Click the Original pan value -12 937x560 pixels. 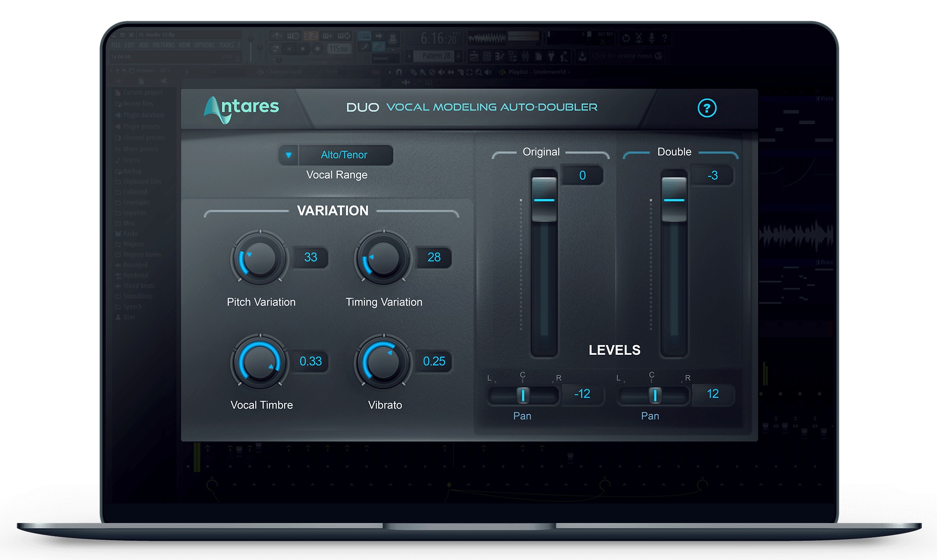pyautogui.click(x=582, y=394)
